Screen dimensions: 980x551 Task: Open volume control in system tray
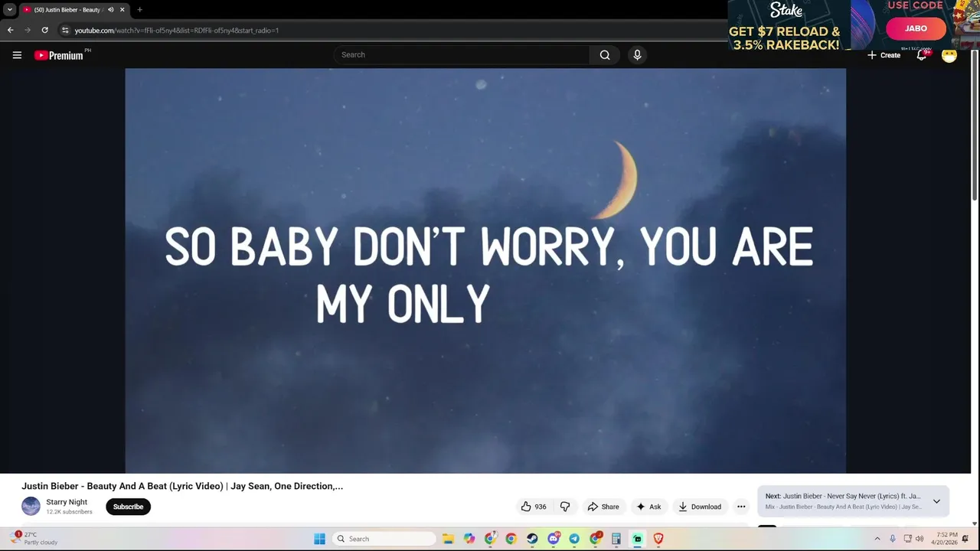click(x=920, y=539)
